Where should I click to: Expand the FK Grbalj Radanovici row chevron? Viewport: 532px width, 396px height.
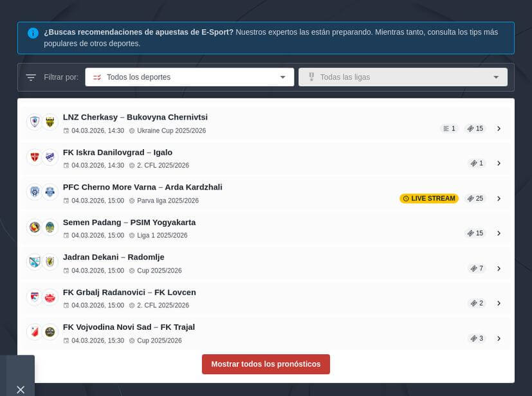pos(499,303)
